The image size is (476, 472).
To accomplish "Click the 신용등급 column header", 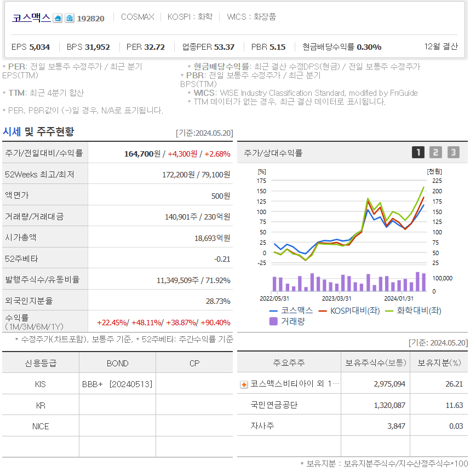I will pyautogui.click(x=41, y=364).
